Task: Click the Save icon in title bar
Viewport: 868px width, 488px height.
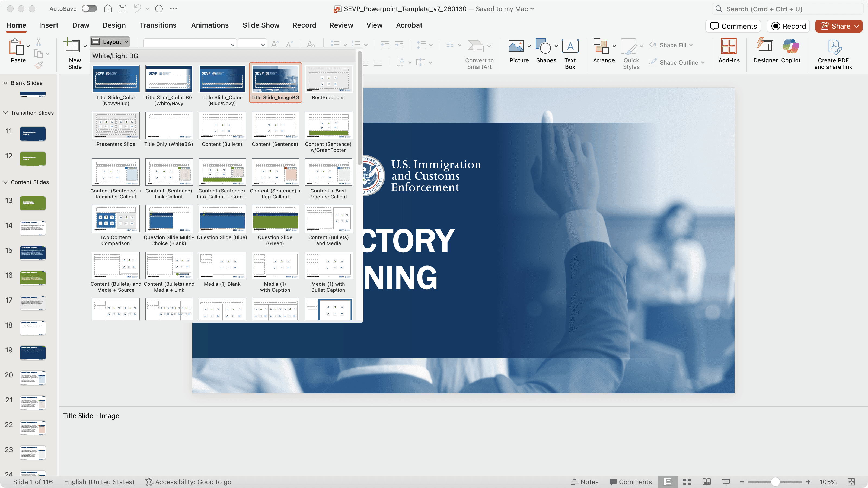Action: 123,9
